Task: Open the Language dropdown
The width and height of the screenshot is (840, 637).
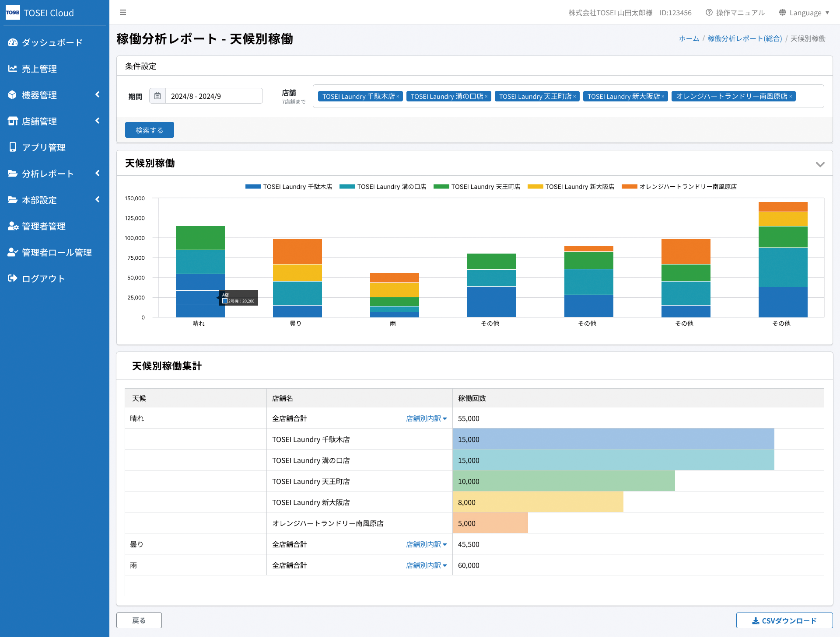Action: [804, 13]
